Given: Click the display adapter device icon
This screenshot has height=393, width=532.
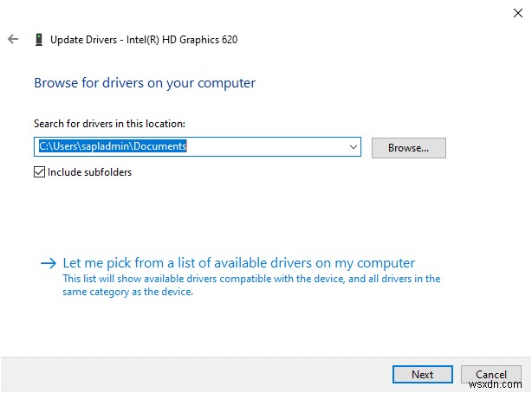Looking at the screenshot, I should [39, 39].
